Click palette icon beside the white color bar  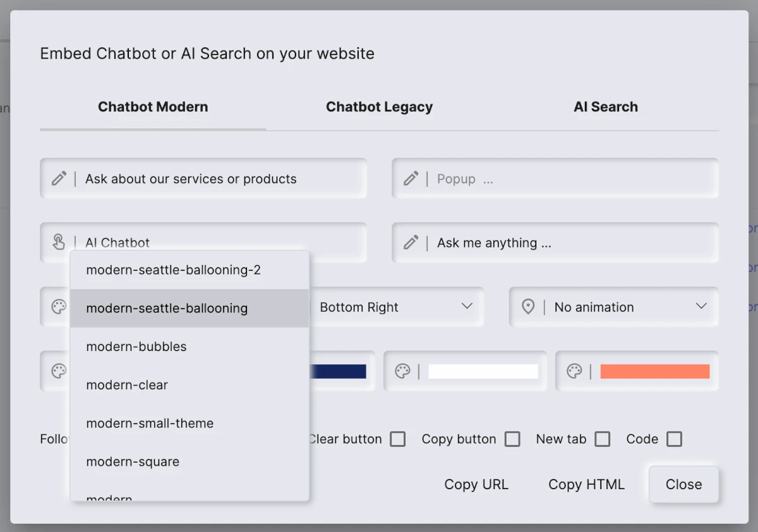point(402,371)
